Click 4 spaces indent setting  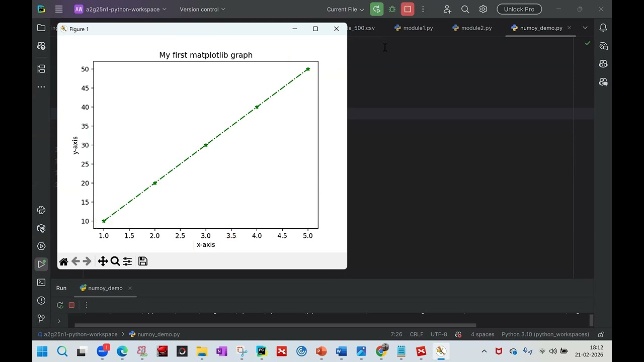pos(482,334)
